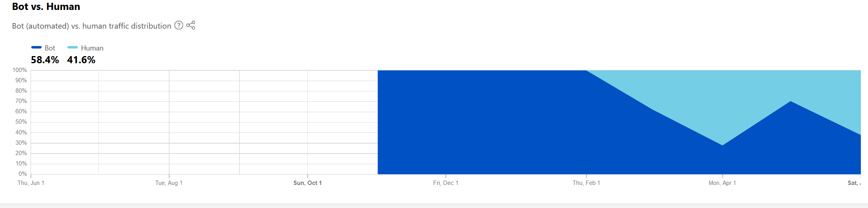
Task: Click the Fri, Dec 1 axis label
Action: 446,183
